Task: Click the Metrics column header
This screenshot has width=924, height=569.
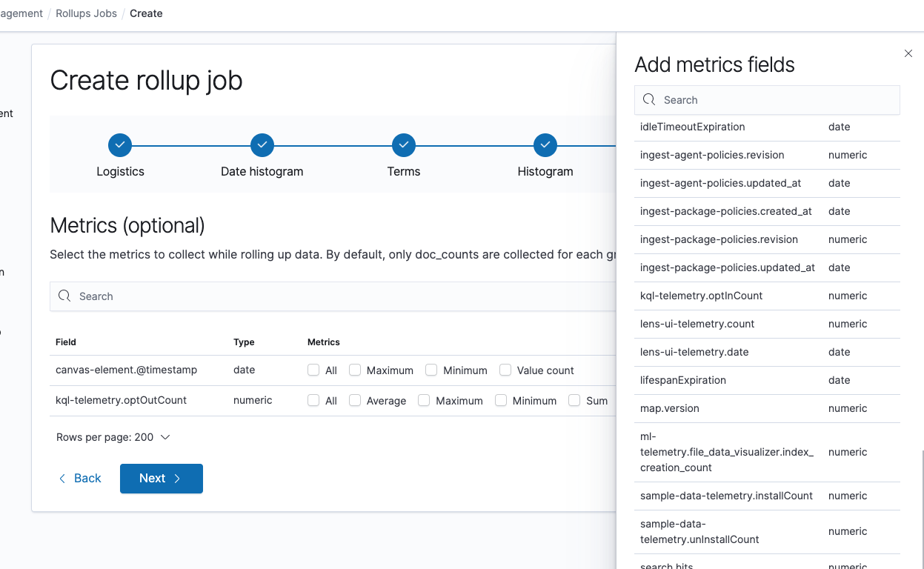Action: click(x=324, y=342)
